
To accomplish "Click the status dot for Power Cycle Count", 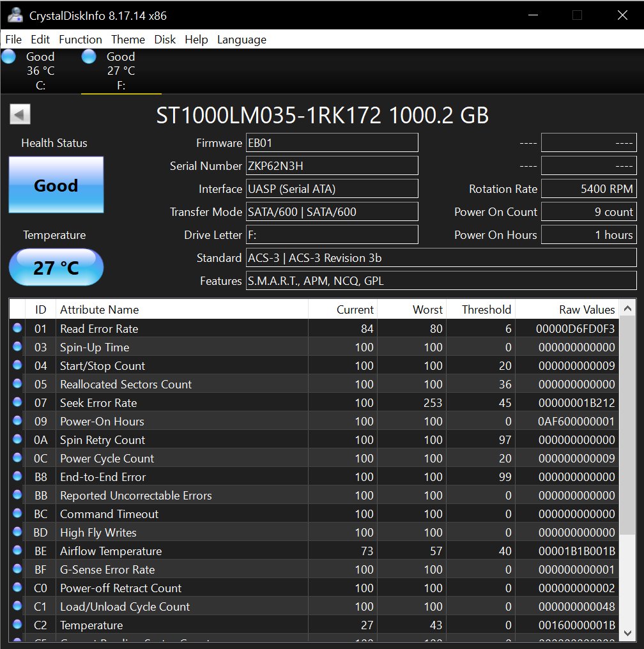I will pos(17,457).
